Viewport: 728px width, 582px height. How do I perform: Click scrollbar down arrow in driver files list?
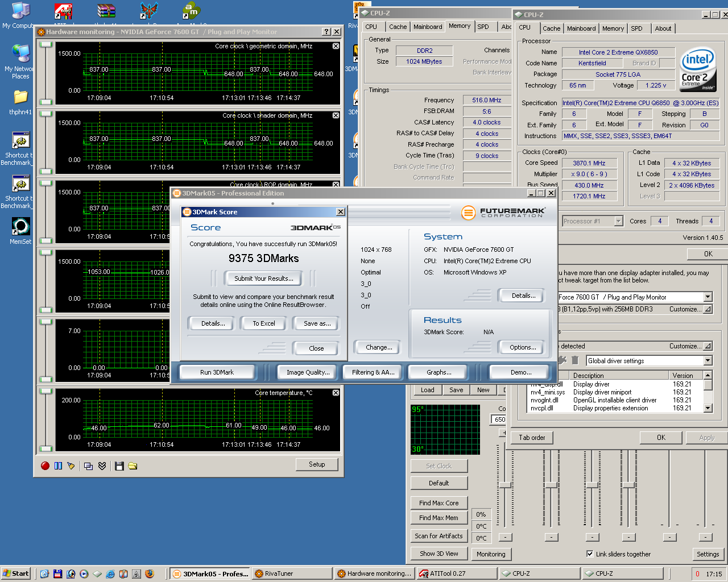pyautogui.click(x=708, y=408)
